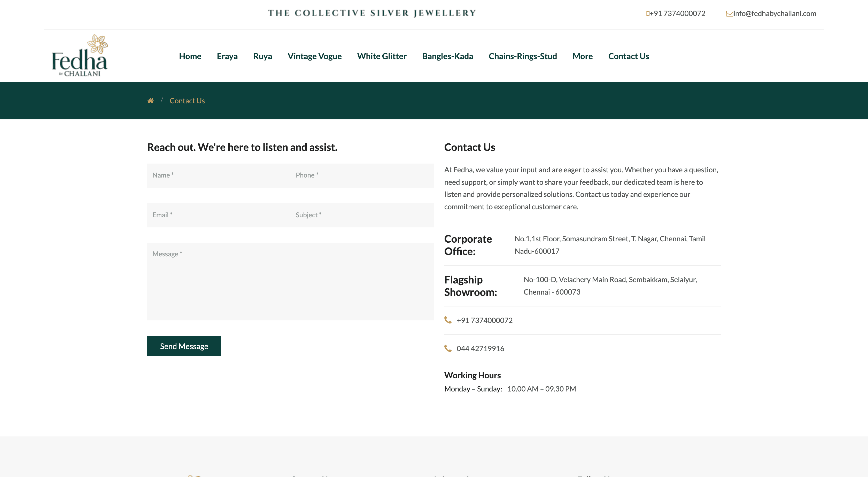Image resolution: width=868 pixels, height=477 pixels.
Task: Click the phone icon in the top header bar
Action: pyautogui.click(x=648, y=13)
